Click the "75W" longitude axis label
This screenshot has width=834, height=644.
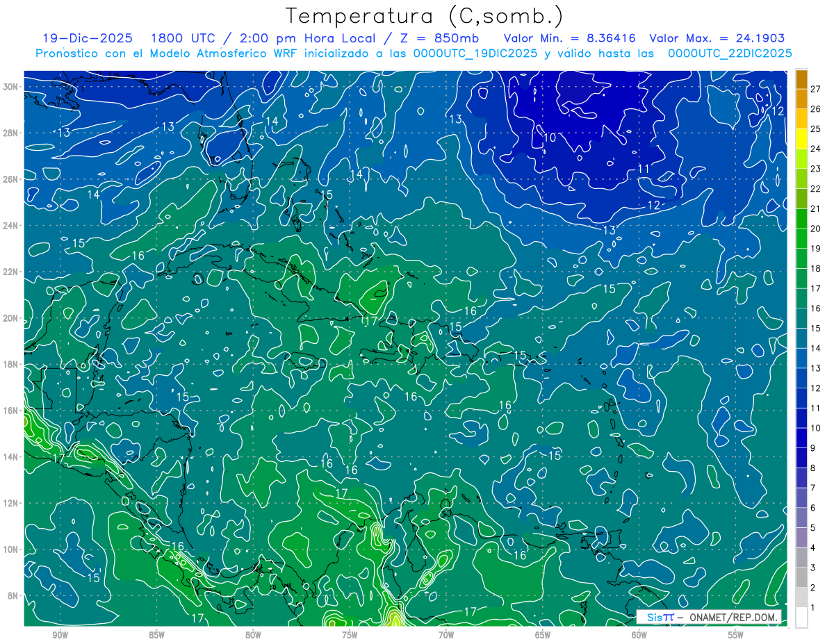pyautogui.click(x=350, y=635)
